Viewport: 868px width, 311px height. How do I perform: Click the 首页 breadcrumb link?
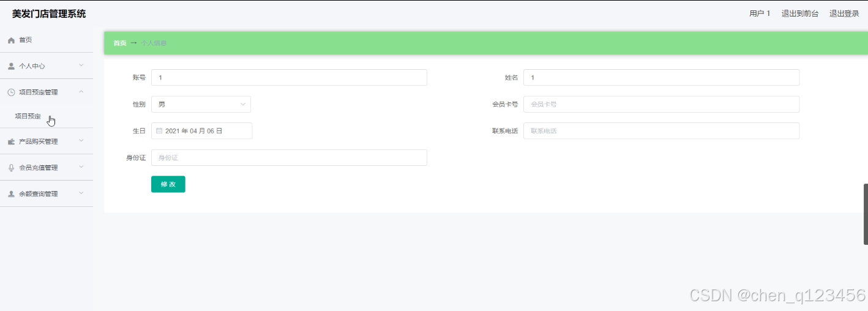point(120,43)
